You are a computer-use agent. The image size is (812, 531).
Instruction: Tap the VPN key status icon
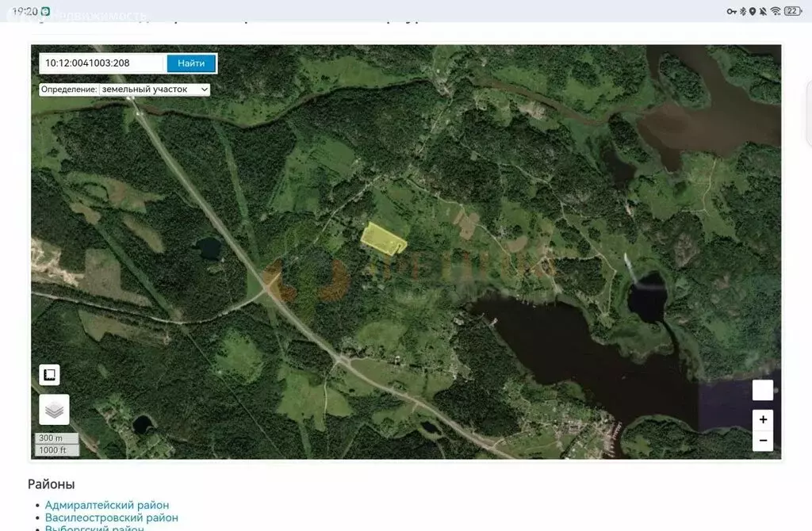click(x=731, y=11)
